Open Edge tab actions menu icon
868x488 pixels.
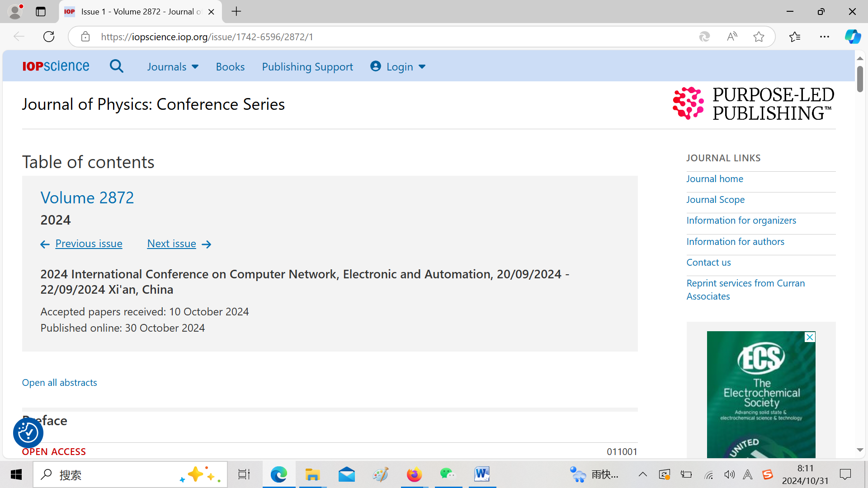pyautogui.click(x=41, y=12)
